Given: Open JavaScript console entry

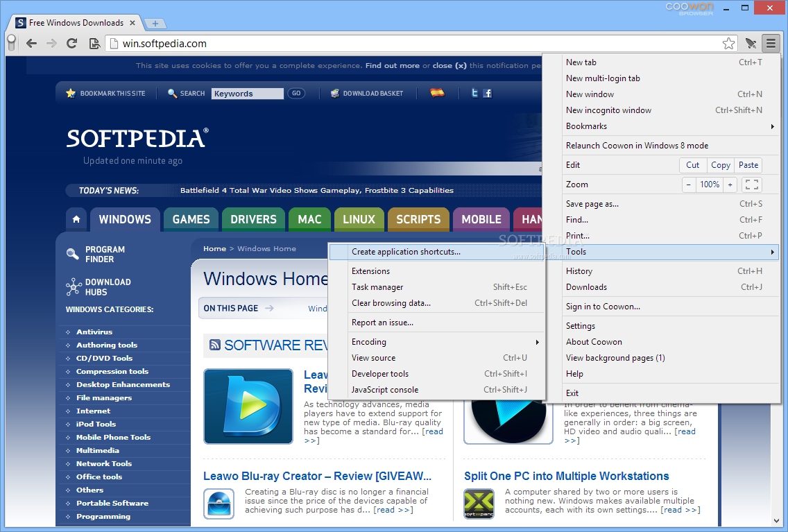Looking at the screenshot, I should point(438,390).
